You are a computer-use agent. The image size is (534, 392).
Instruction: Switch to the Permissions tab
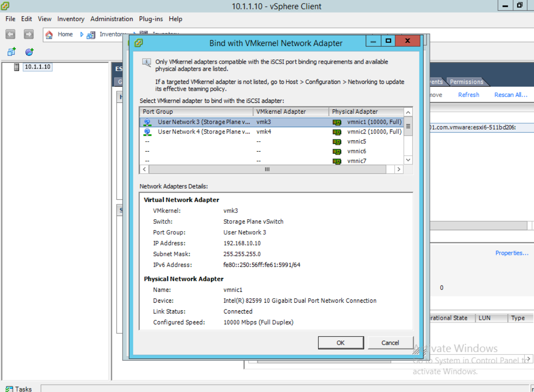(467, 82)
